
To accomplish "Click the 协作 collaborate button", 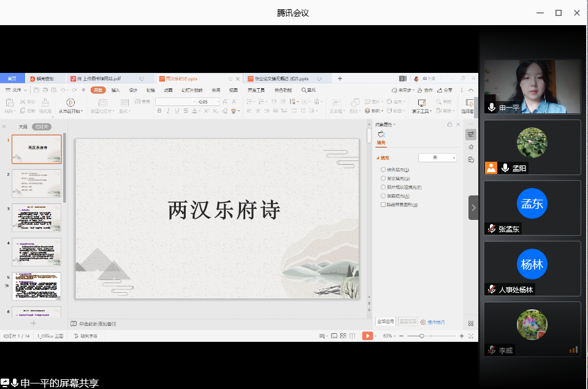I will coord(426,90).
